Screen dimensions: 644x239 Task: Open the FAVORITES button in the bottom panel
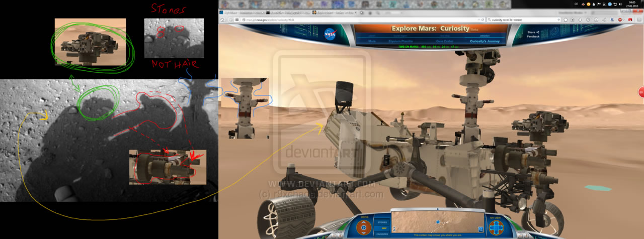pyautogui.click(x=382, y=234)
